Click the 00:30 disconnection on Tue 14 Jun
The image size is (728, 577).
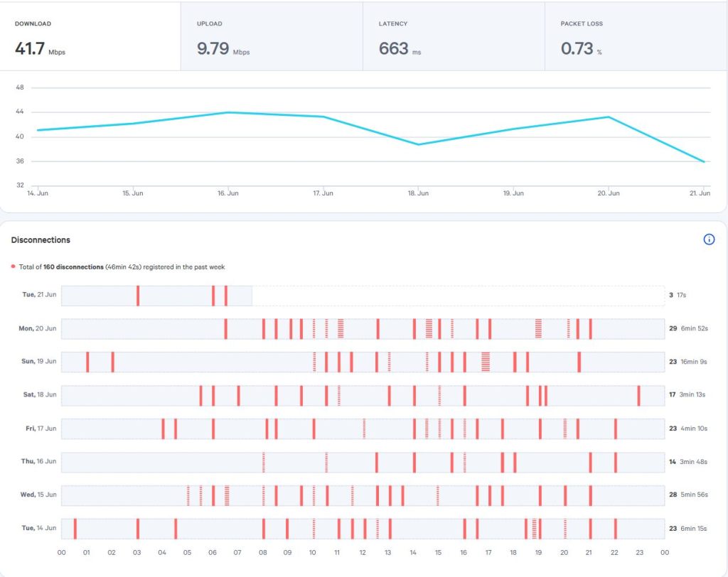click(x=75, y=529)
